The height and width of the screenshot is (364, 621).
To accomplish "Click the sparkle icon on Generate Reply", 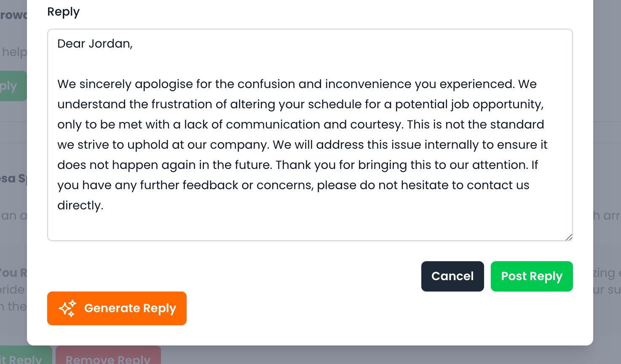I will pyautogui.click(x=67, y=308).
